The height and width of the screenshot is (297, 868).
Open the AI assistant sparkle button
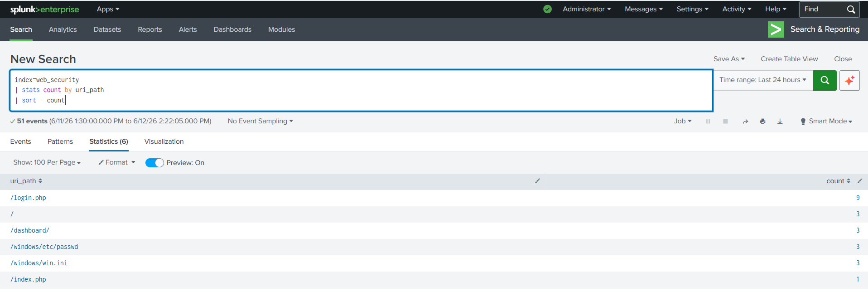point(849,80)
